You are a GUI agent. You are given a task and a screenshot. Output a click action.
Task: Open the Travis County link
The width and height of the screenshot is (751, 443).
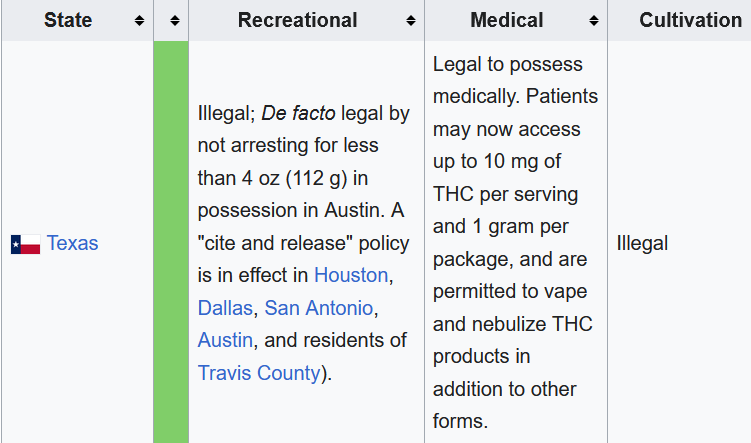click(259, 373)
